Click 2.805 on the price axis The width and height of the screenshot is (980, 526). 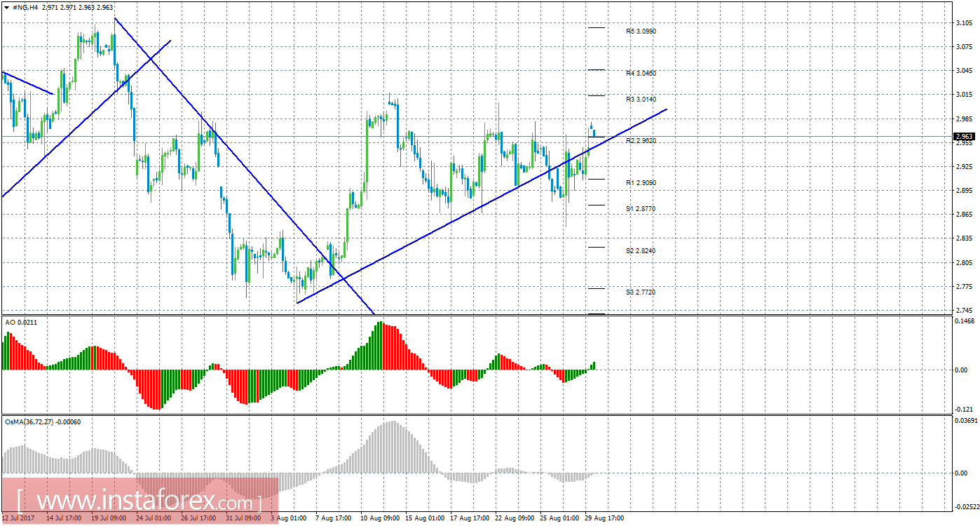[x=964, y=262]
